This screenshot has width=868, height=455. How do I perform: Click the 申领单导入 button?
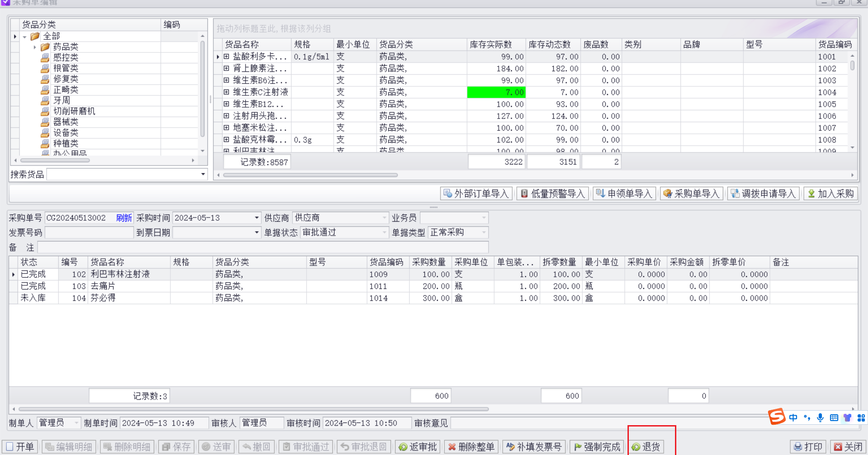click(624, 194)
